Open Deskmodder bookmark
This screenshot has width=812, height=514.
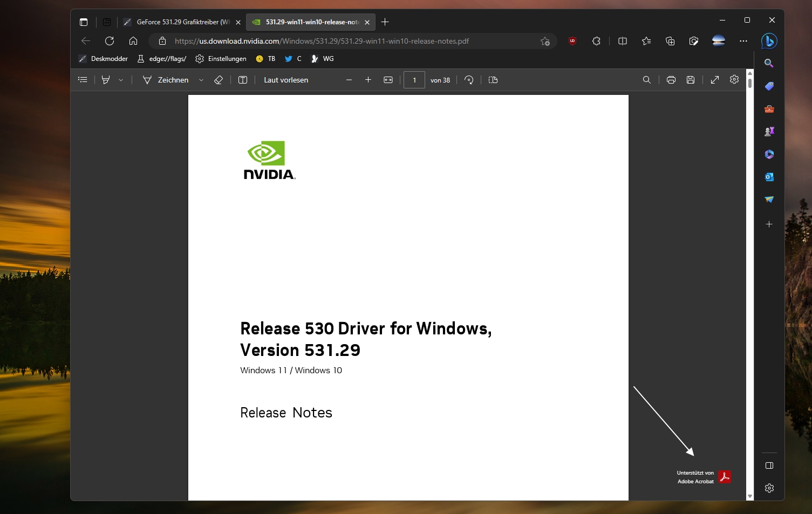point(103,59)
